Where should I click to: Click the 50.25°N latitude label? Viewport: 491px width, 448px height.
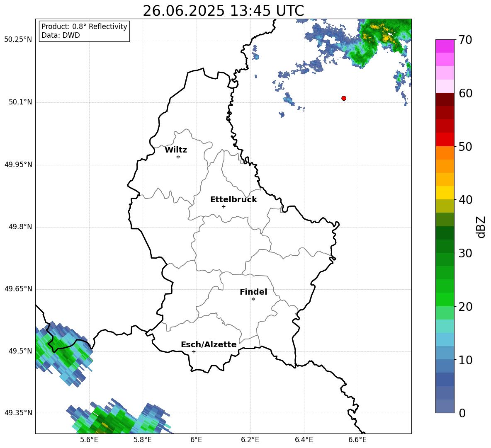point(18,39)
